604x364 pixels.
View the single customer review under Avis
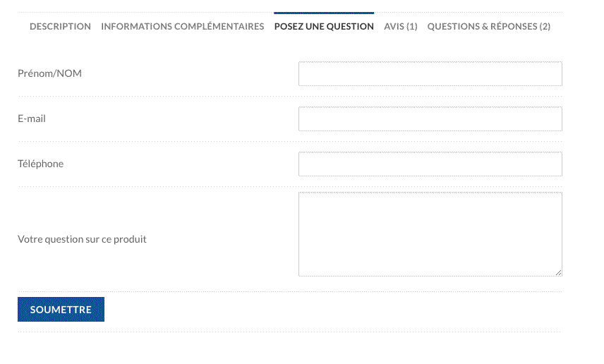[x=400, y=27]
